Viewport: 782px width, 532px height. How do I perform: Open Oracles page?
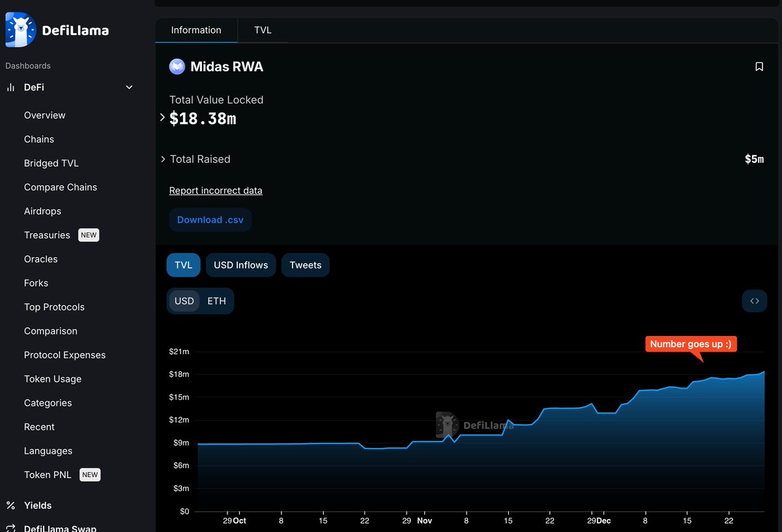41,259
